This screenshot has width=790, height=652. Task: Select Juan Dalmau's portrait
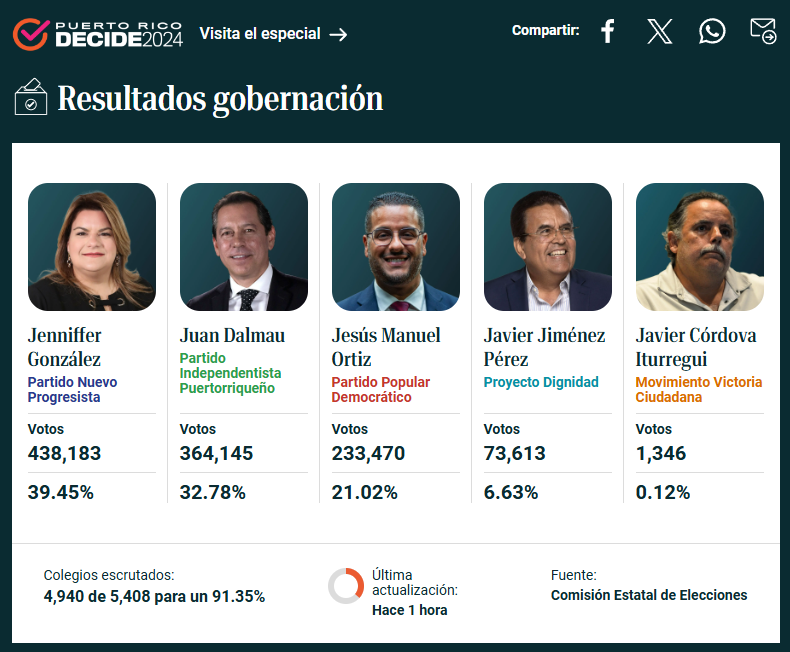[244, 247]
